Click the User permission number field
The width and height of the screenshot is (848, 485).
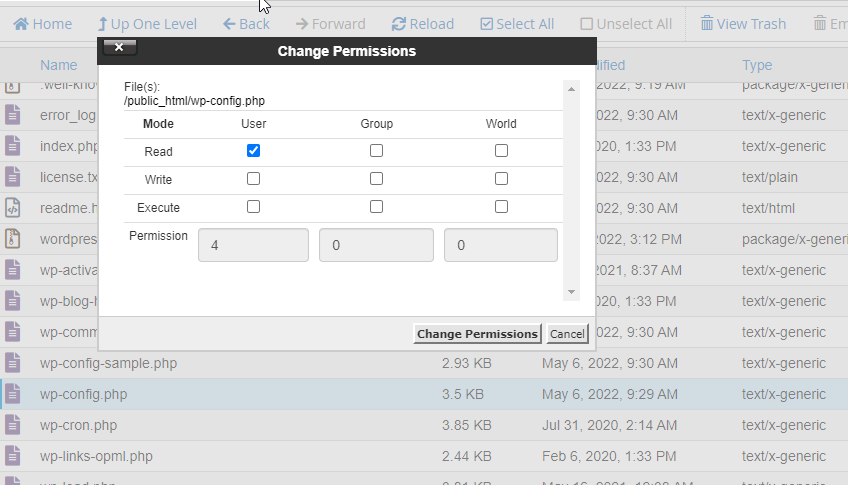coord(253,245)
